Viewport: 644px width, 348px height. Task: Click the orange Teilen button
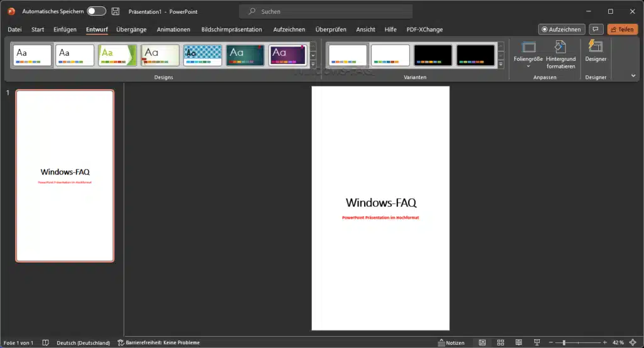click(x=622, y=29)
